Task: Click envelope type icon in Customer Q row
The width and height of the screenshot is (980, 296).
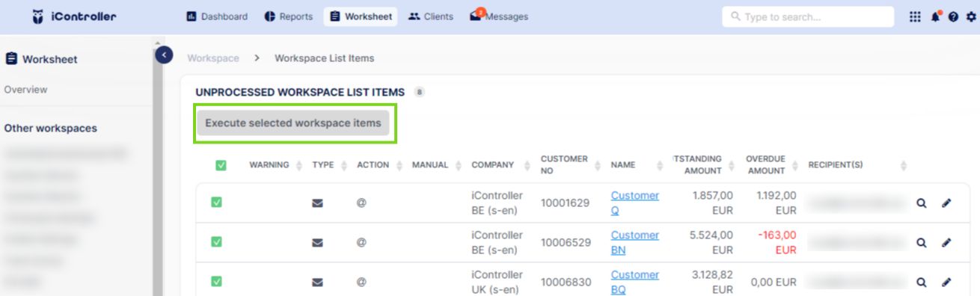Action: pyautogui.click(x=317, y=203)
